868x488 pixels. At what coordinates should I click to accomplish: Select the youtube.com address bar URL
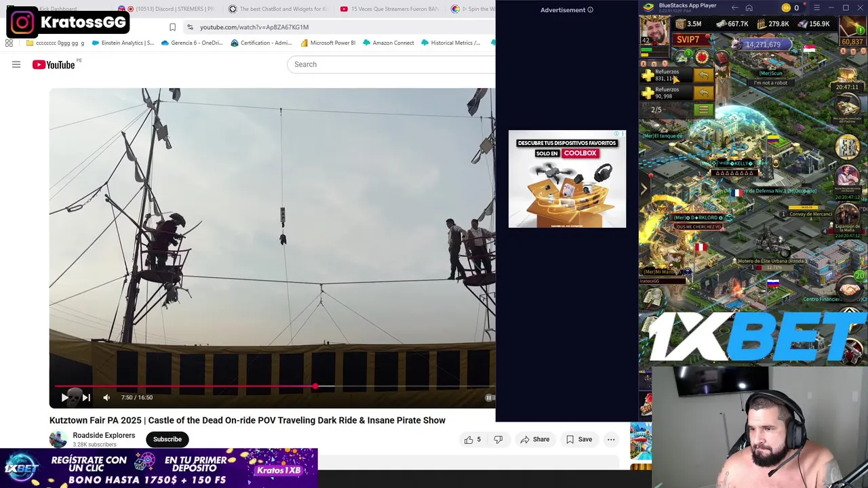click(254, 27)
